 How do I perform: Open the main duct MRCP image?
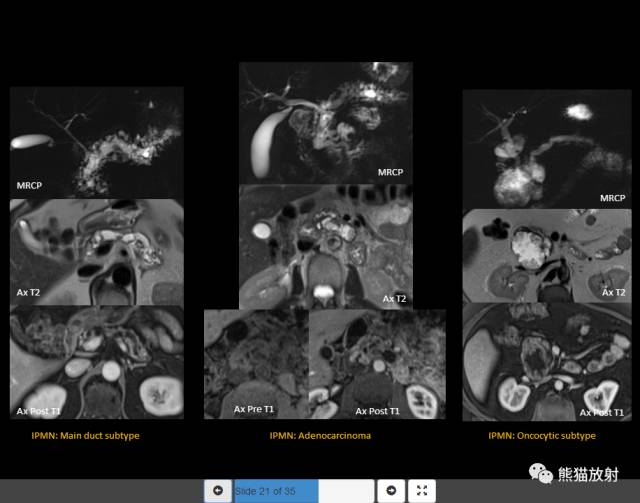pos(97,142)
